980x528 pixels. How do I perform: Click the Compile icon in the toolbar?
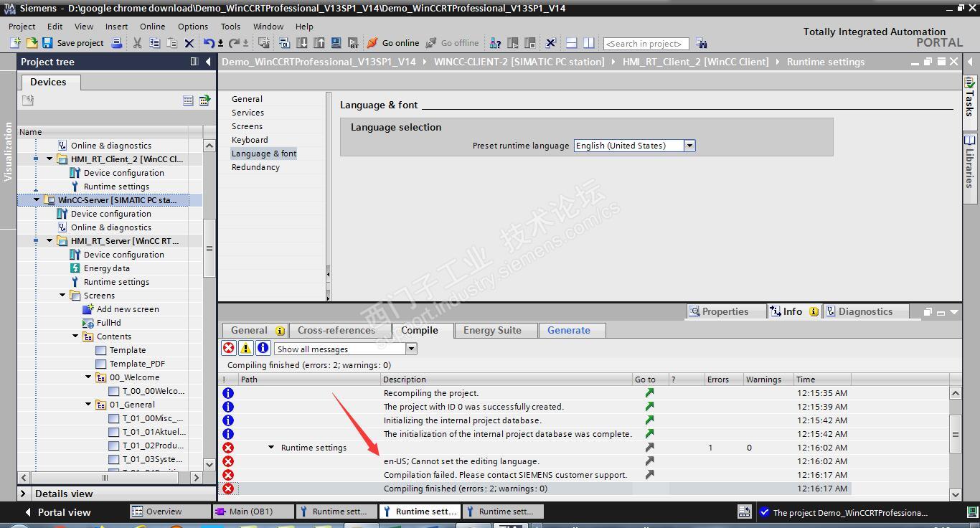point(284,43)
